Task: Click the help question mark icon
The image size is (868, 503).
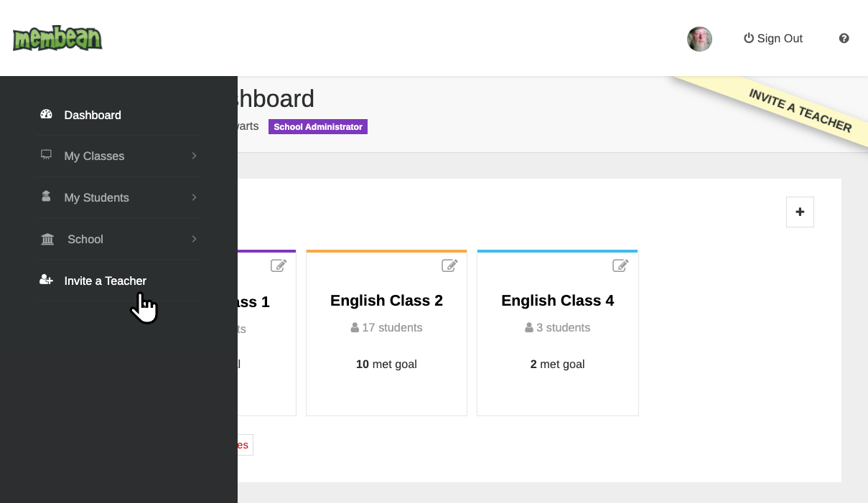Action: pos(844,38)
